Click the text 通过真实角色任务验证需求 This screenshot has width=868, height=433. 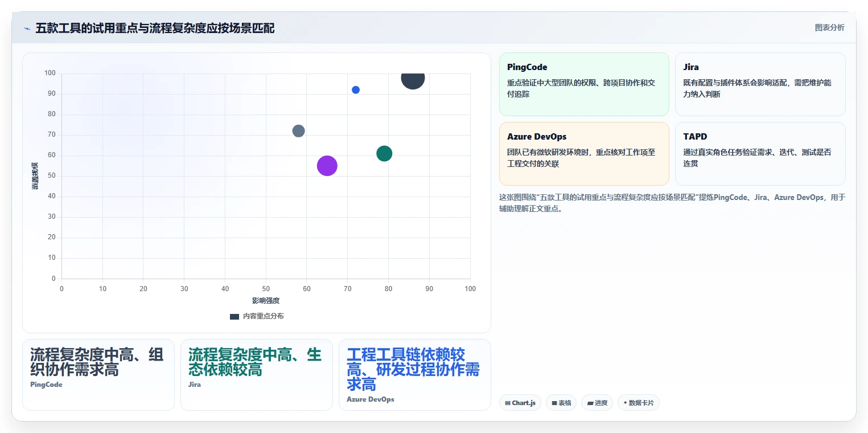[x=757, y=158]
